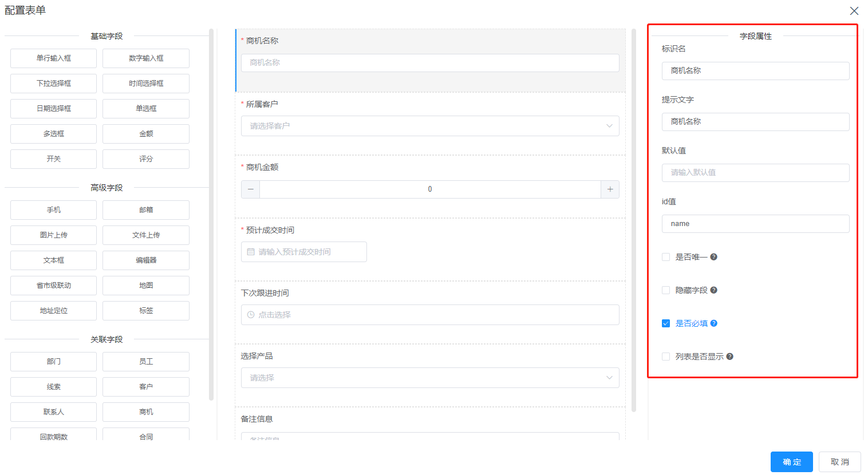Click the 默认值 input field
Screen dimensions: 868x475
coord(755,173)
